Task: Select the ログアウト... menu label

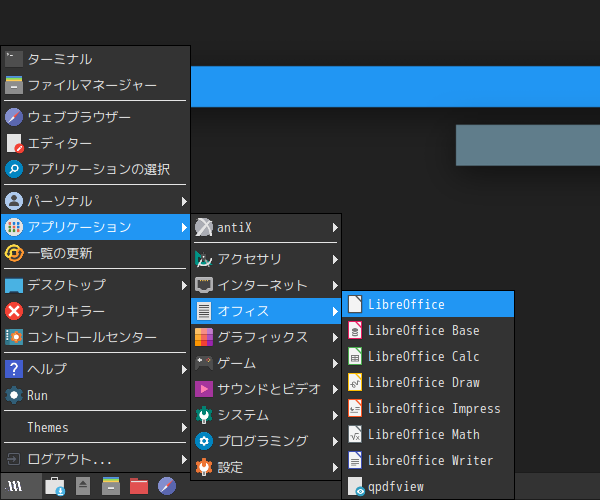Action: (70, 459)
